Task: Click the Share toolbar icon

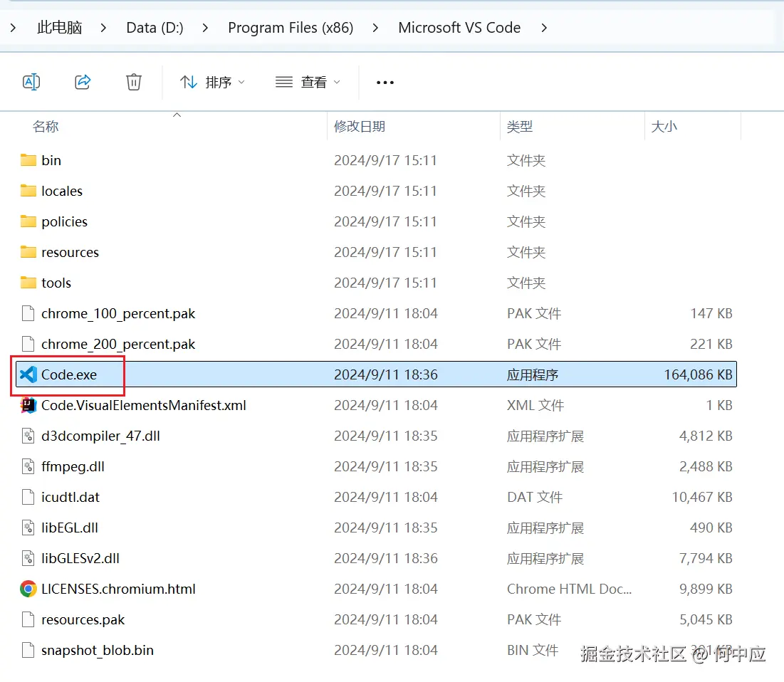Action: (x=83, y=81)
